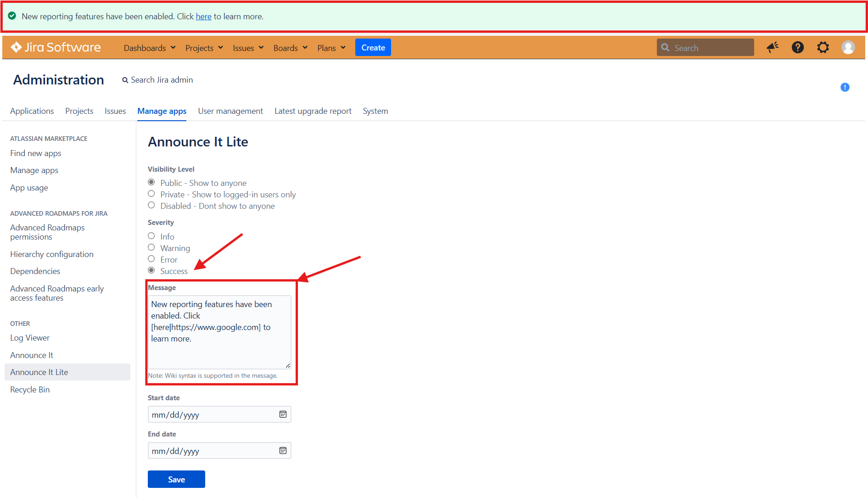Select Disabled visibility level option

[151, 206]
